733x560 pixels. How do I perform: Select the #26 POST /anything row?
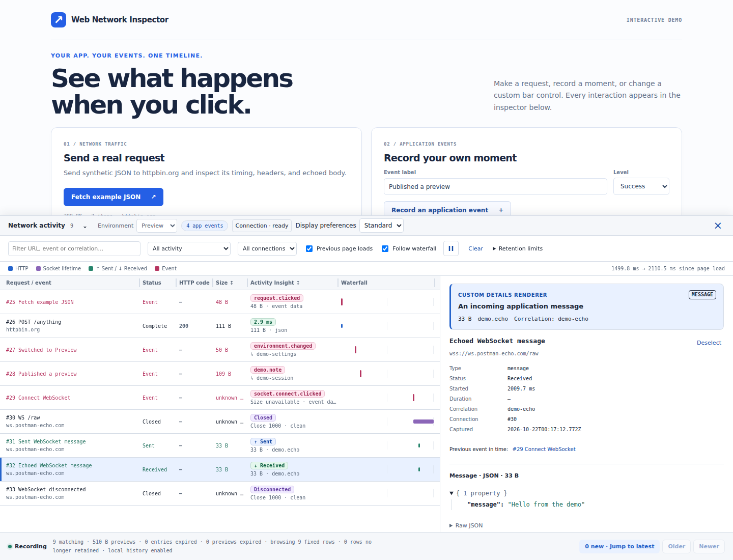[x=220, y=326]
